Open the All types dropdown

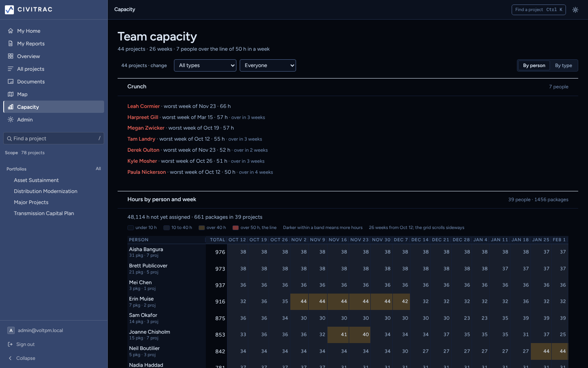tap(205, 65)
